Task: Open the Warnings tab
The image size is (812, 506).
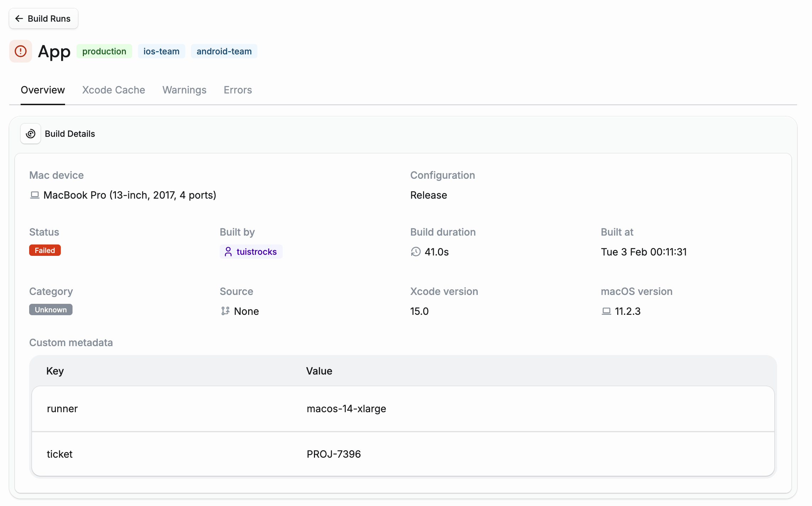Action: (x=184, y=90)
